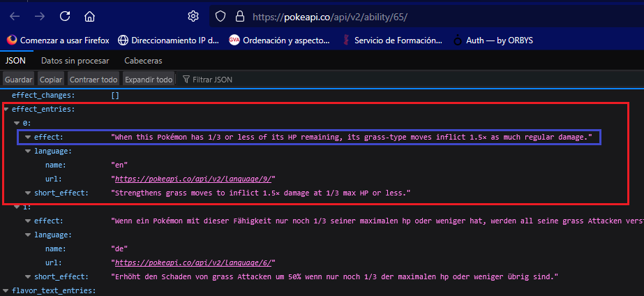Collapse the short_effect arrow for "Strengthens grass moves"

(x=28, y=193)
